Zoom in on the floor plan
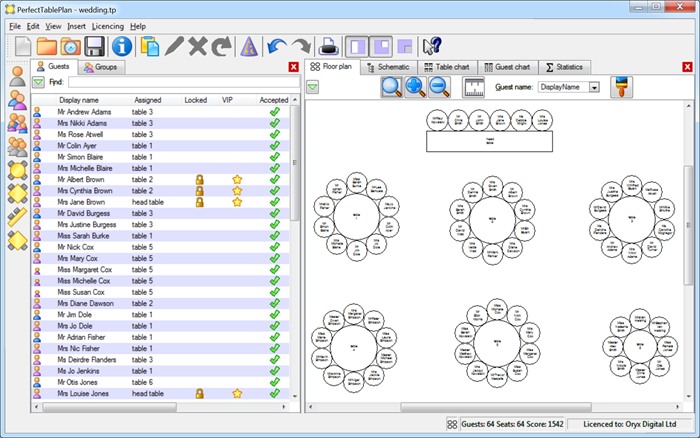This screenshot has width=700, height=438. pos(415,88)
